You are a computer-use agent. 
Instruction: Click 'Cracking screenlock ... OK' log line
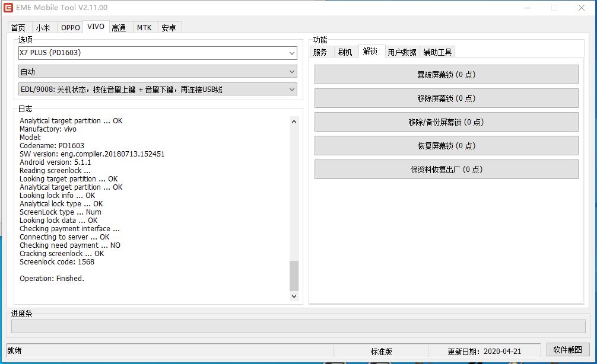click(62, 254)
